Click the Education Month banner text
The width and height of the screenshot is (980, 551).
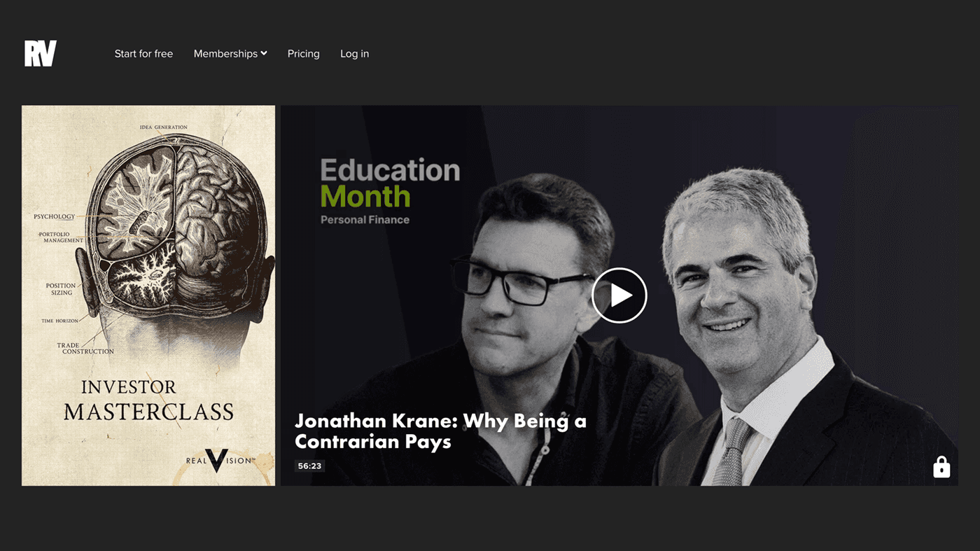coord(390,183)
